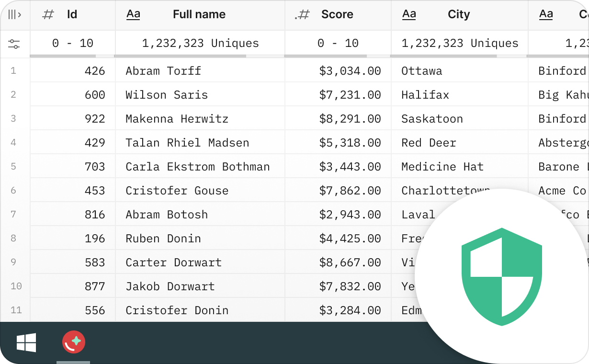This screenshot has width=589, height=364.
Task: Open the Id column header menu
Action: click(x=72, y=14)
